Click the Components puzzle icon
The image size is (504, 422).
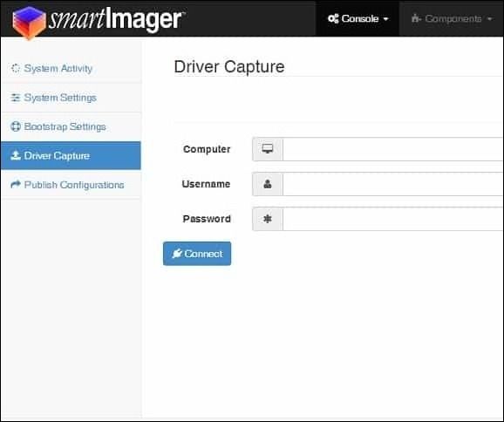[416, 18]
